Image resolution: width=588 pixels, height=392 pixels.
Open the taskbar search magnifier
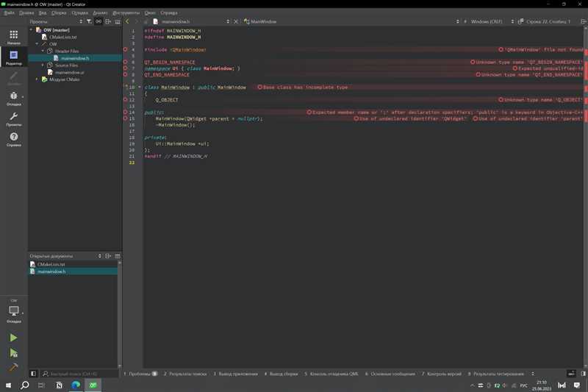coord(25,385)
